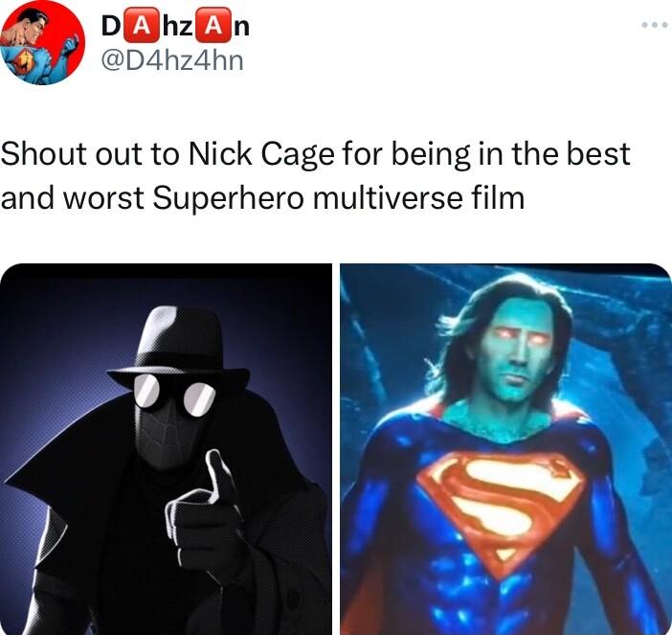Click the Superman comic profile avatar
The width and height of the screenshot is (672, 635).
pyautogui.click(x=42, y=42)
